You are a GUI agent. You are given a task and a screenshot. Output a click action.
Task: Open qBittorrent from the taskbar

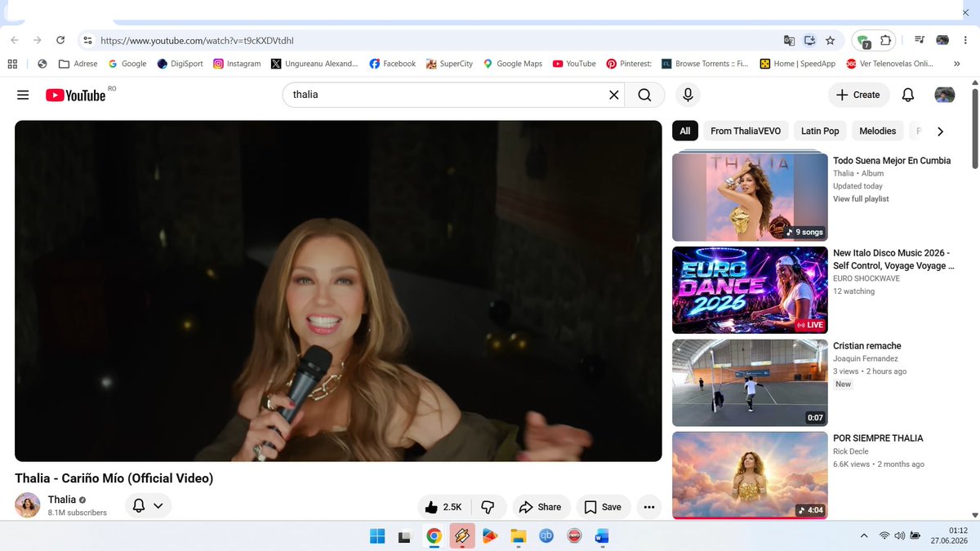[546, 536]
